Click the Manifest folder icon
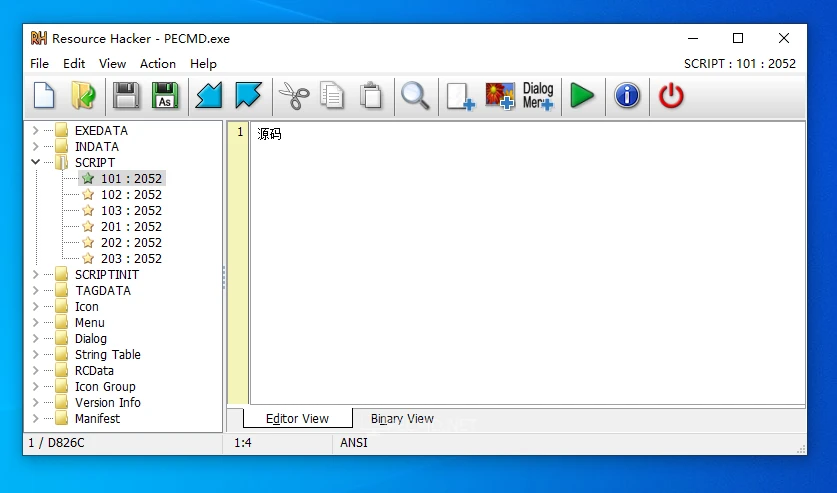837x493 pixels. click(61, 418)
